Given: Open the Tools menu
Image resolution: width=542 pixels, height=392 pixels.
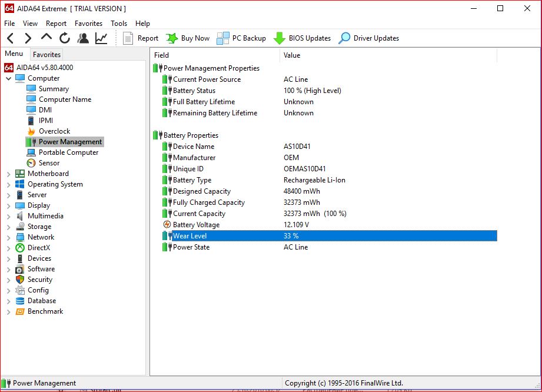Looking at the screenshot, I should [119, 23].
